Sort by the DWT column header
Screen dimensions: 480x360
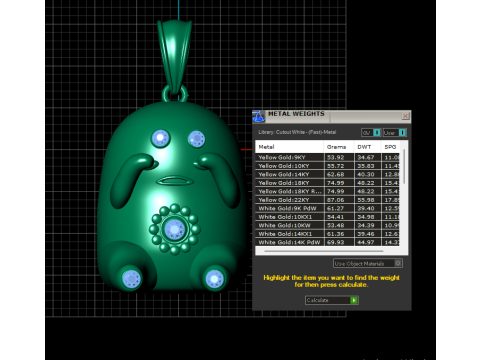[x=368, y=147]
